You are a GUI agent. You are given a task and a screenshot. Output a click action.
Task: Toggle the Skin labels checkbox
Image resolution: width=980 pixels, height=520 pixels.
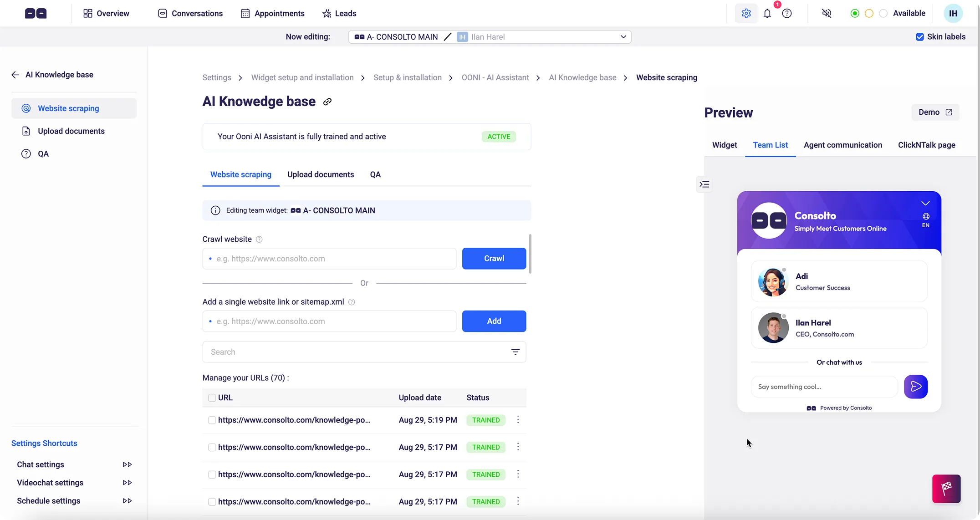tap(919, 37)
